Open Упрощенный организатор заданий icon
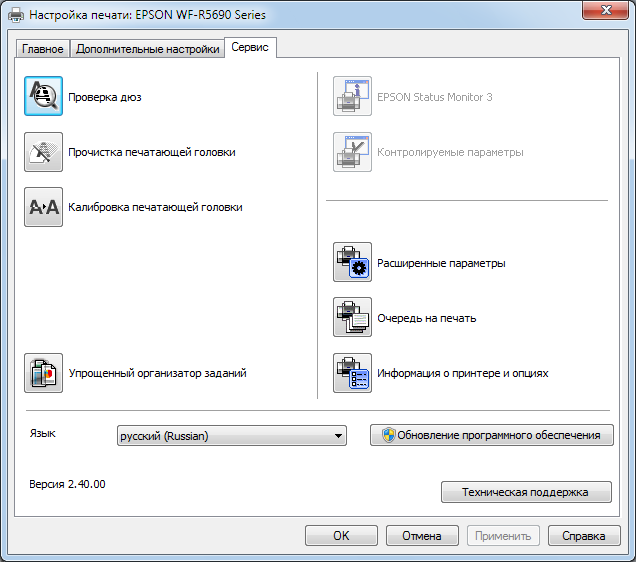The width and height of the screenshot is (636, 562). coord(43,373)
